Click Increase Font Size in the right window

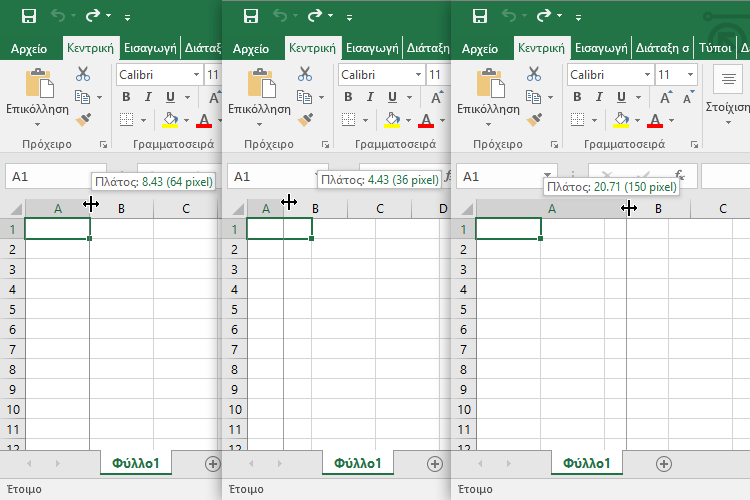[665, 98]
